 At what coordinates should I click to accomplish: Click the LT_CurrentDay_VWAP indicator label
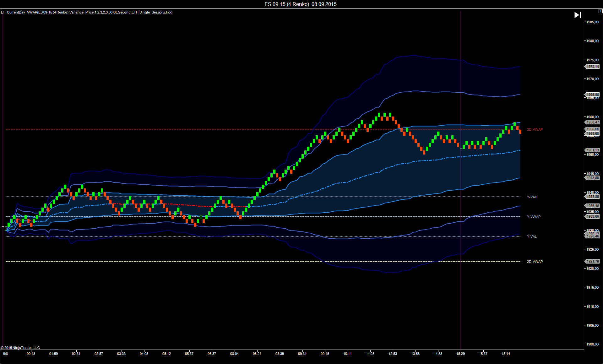point(87,12)
